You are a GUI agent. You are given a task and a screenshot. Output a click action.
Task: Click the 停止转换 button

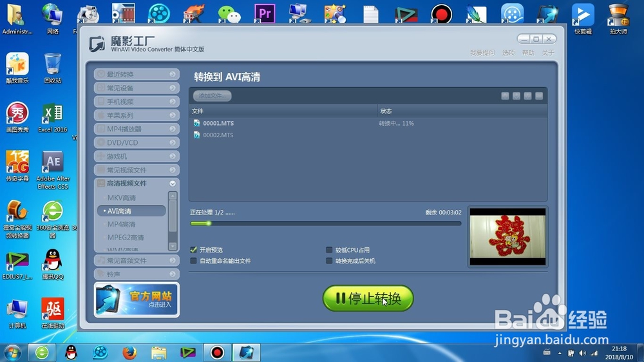[368, 298]
